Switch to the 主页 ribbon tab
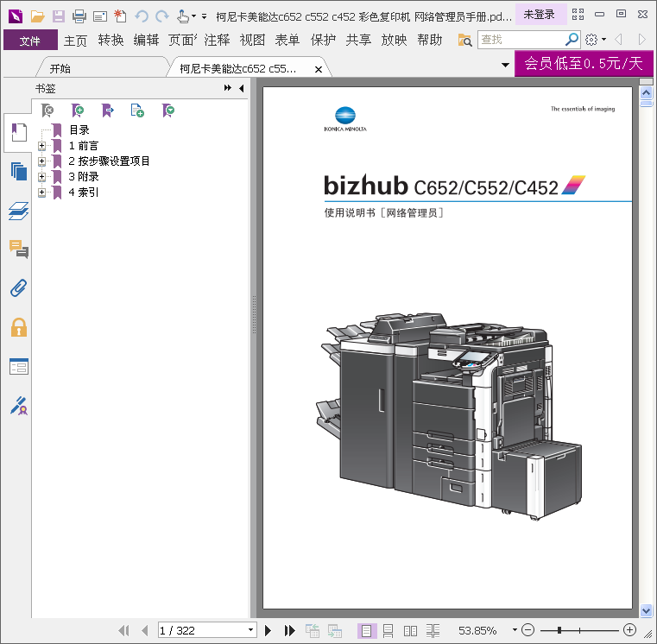This screenshot has height=644, width=657. [75, 41]
